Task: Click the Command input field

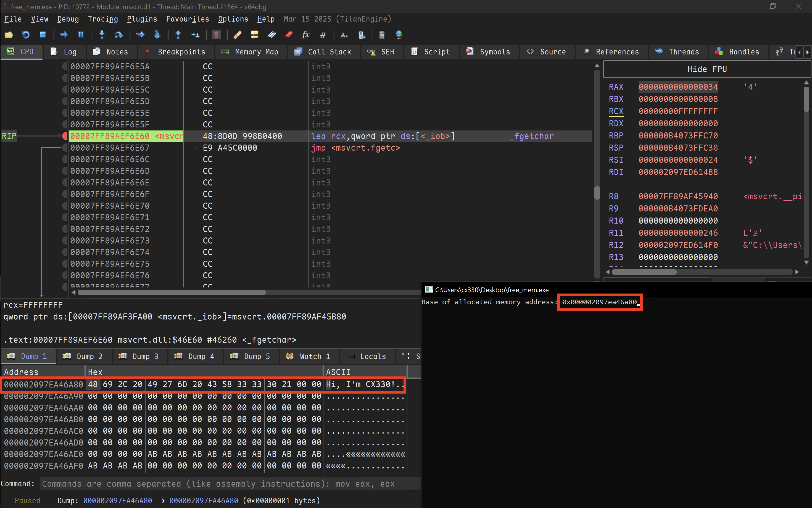Action: click(x=230, y=484)
